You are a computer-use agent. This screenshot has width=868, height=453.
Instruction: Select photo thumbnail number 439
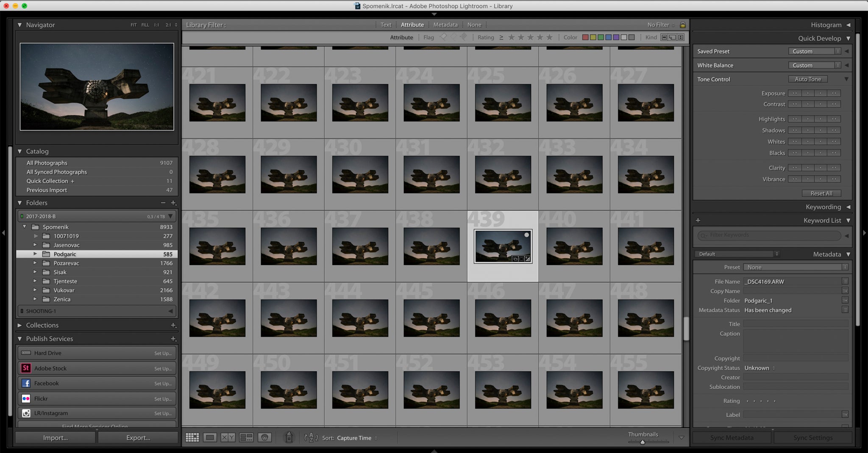(x=503, y=246)
